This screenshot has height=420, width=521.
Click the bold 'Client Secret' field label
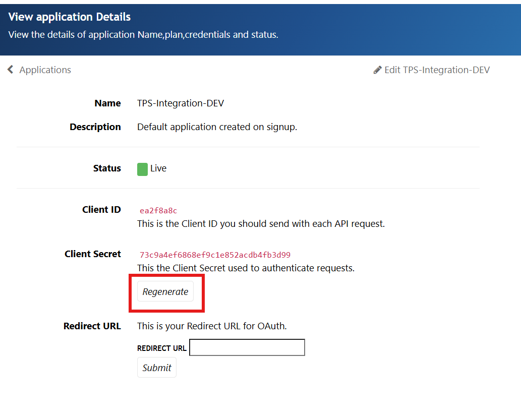pos(93,254)
